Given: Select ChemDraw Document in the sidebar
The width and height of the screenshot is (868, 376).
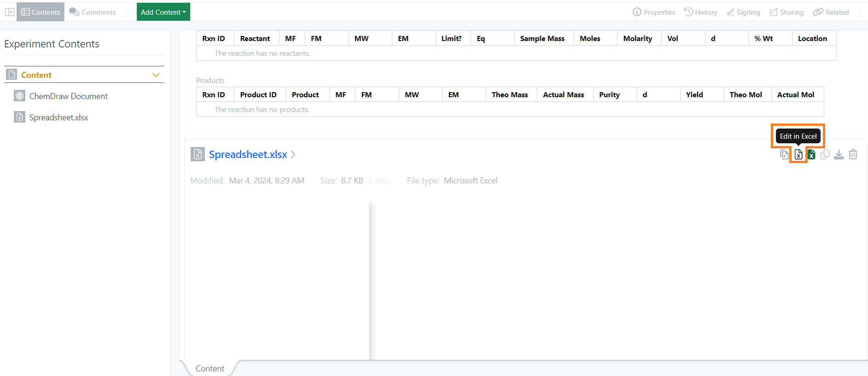Looking at the screenshot, I should (68, 96).
